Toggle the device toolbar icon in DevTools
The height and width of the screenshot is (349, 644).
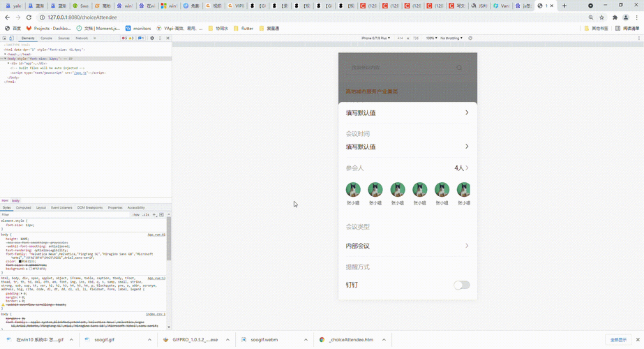pos(11,38)
